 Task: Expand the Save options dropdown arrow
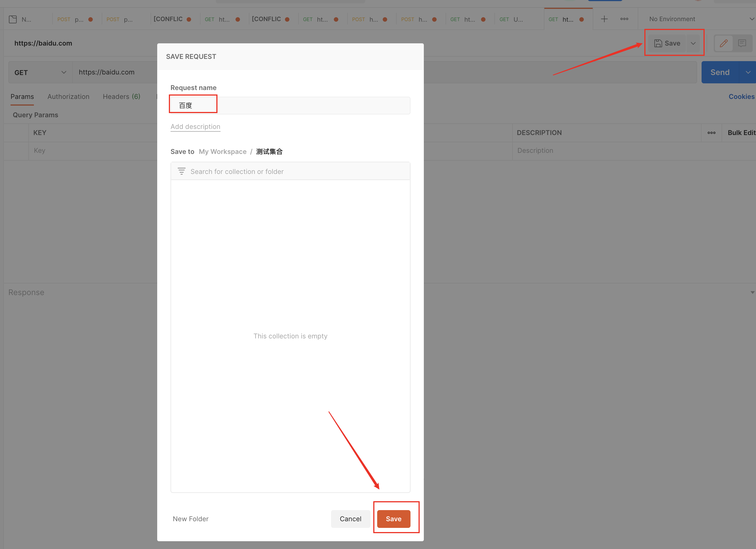pyautogui.click(x=693, y=43)
